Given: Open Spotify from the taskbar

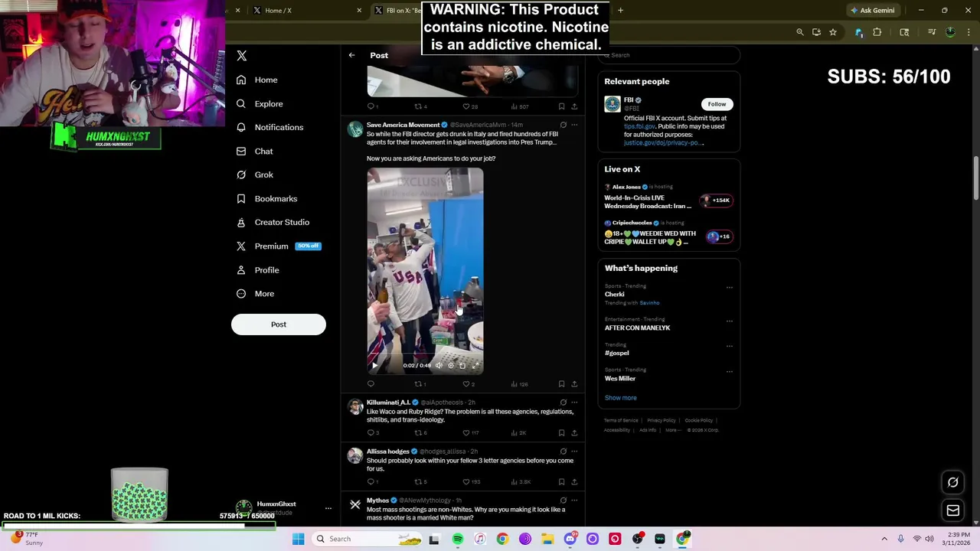Looking at the screenshot, I should coord(457,539).
